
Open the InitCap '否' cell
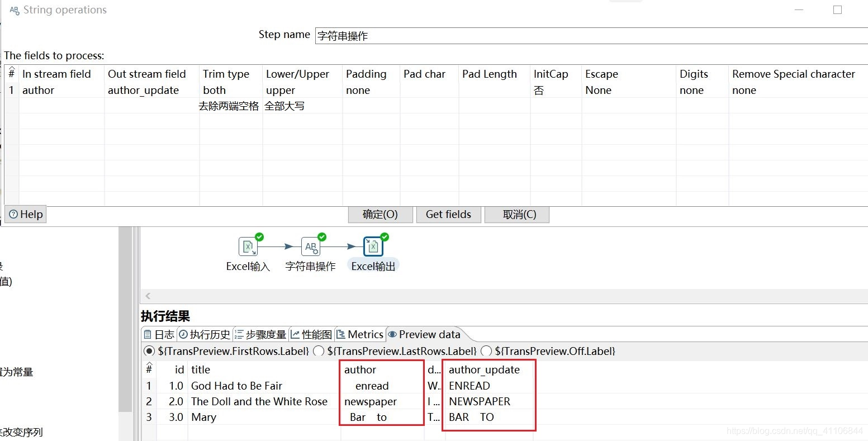[x=556, y=90]
